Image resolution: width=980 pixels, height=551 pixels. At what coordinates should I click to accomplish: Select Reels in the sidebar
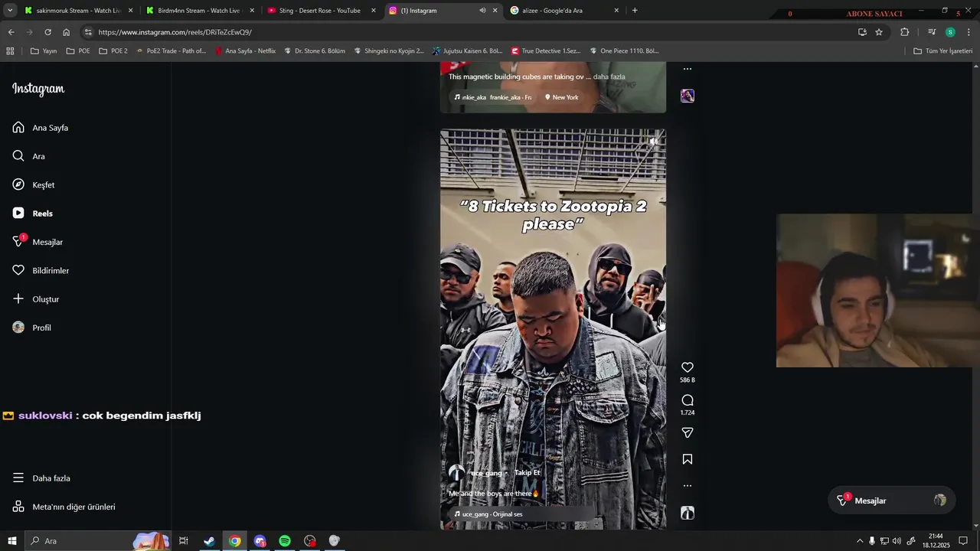32,214
